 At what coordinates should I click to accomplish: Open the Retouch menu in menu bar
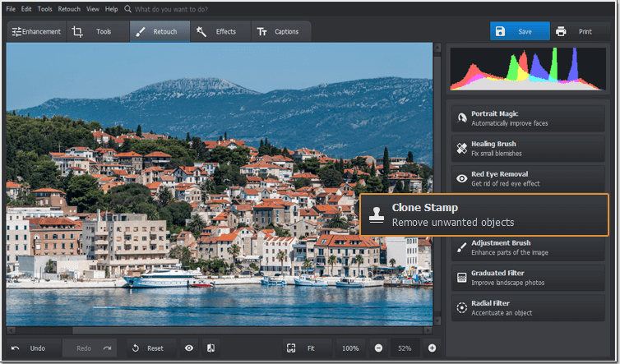69,9
